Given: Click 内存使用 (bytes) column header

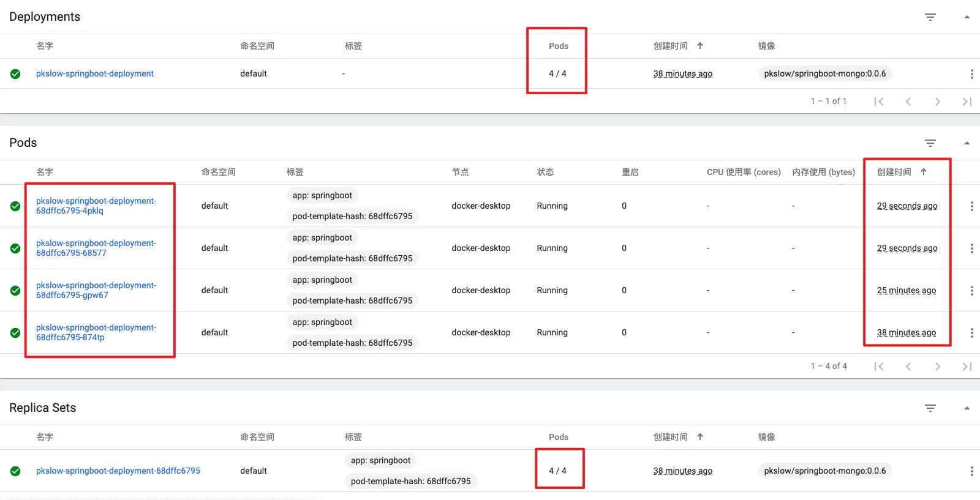Looking at the screenshot, I should click(823, 172).
